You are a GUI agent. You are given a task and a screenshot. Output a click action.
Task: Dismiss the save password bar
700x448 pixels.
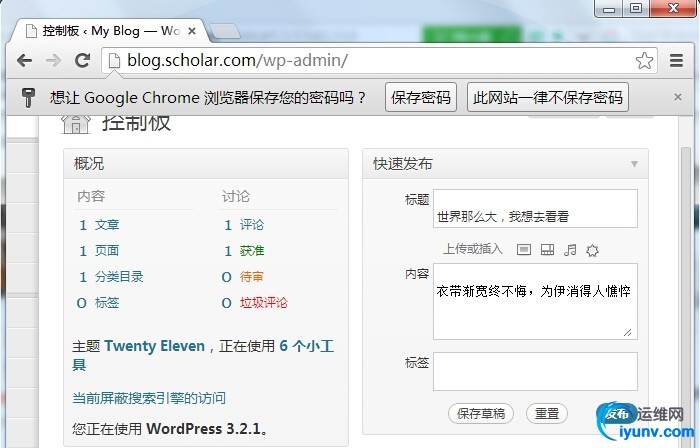(678, 97)
